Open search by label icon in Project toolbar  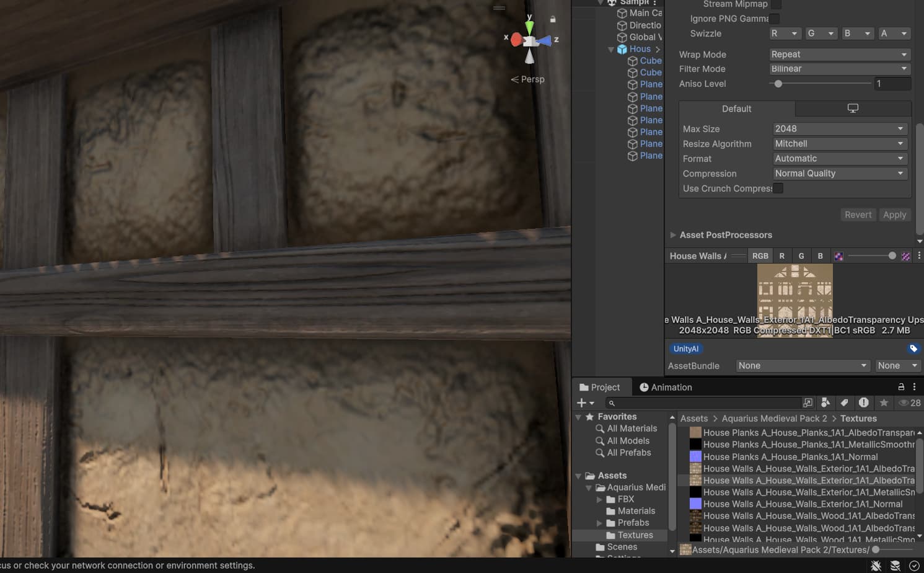844,402
